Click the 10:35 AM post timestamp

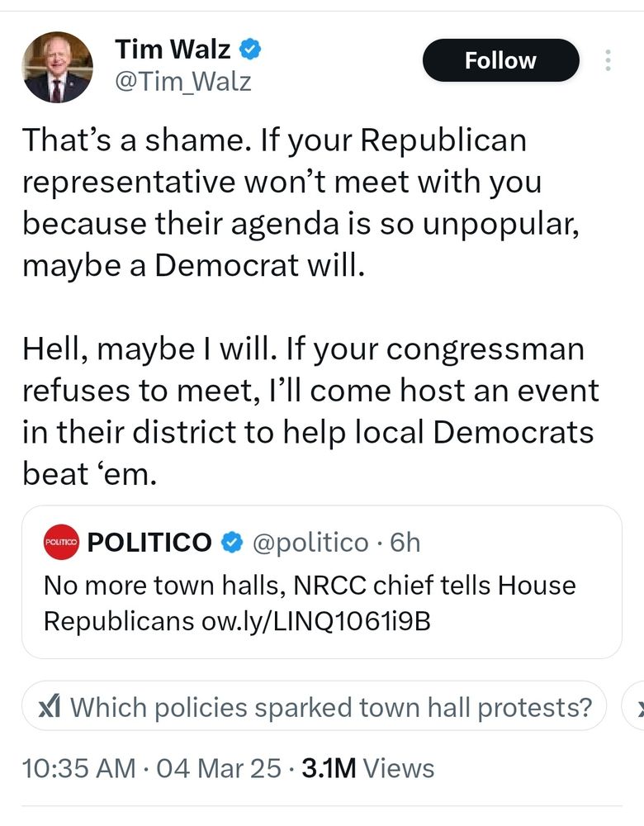click(x=79, y=768)
